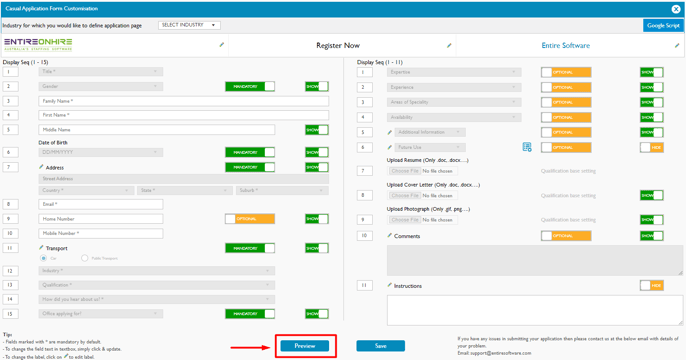Open the State dropdown

coord(185,190)
